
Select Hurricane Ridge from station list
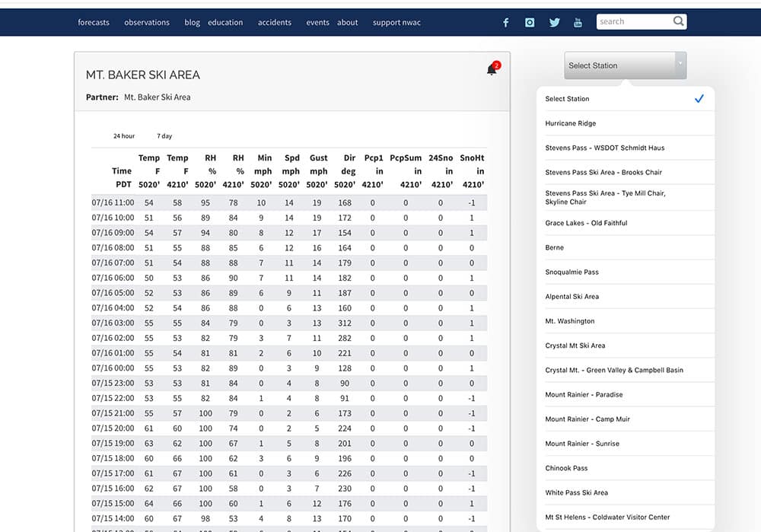[x=571, y=123]
